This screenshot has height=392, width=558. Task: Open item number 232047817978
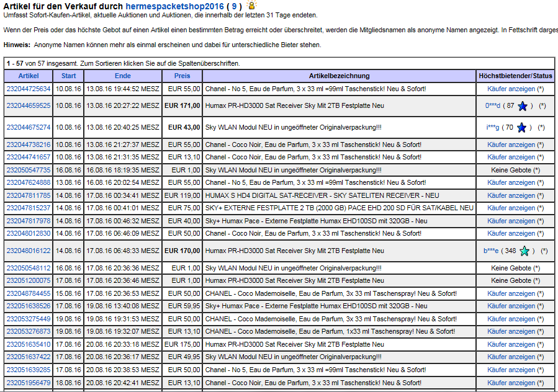click(29, 221)
